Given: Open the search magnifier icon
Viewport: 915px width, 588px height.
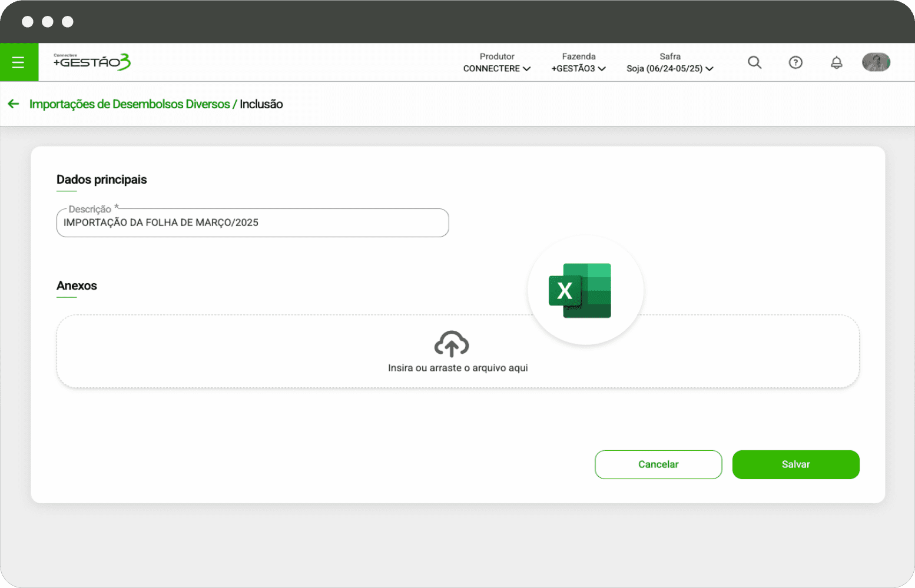Looking at the screenshot, I should (x=754, y=62).
